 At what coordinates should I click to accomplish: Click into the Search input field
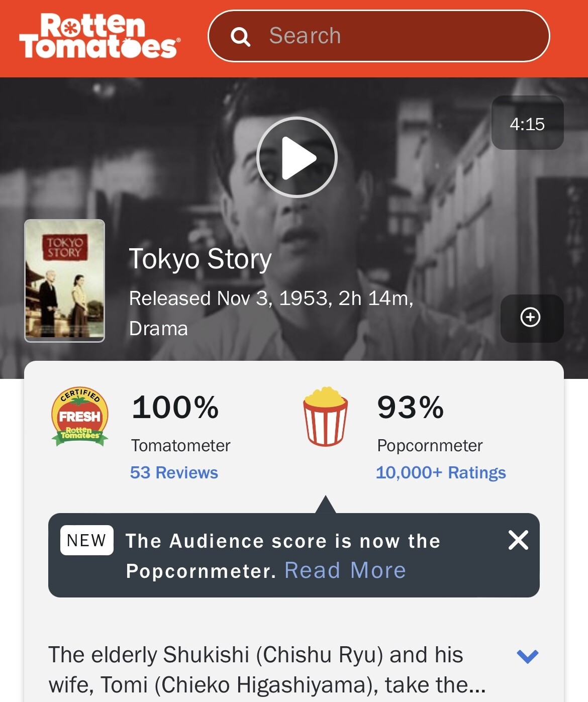click(378, 36)
